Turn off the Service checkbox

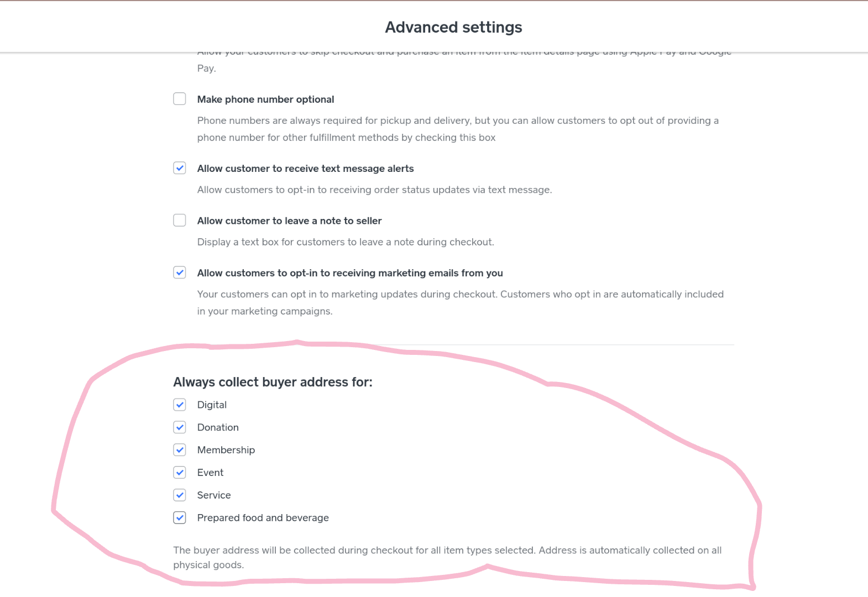pos(180,495)
